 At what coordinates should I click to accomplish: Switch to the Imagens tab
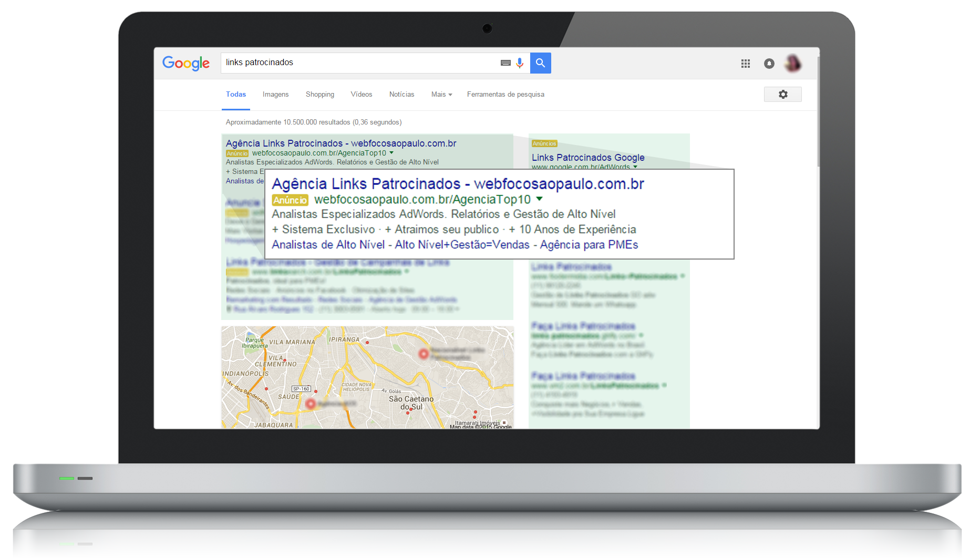pos(275,95)
